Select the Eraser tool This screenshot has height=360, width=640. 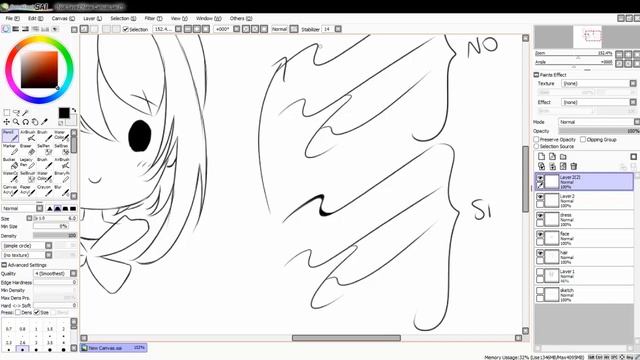27,149
